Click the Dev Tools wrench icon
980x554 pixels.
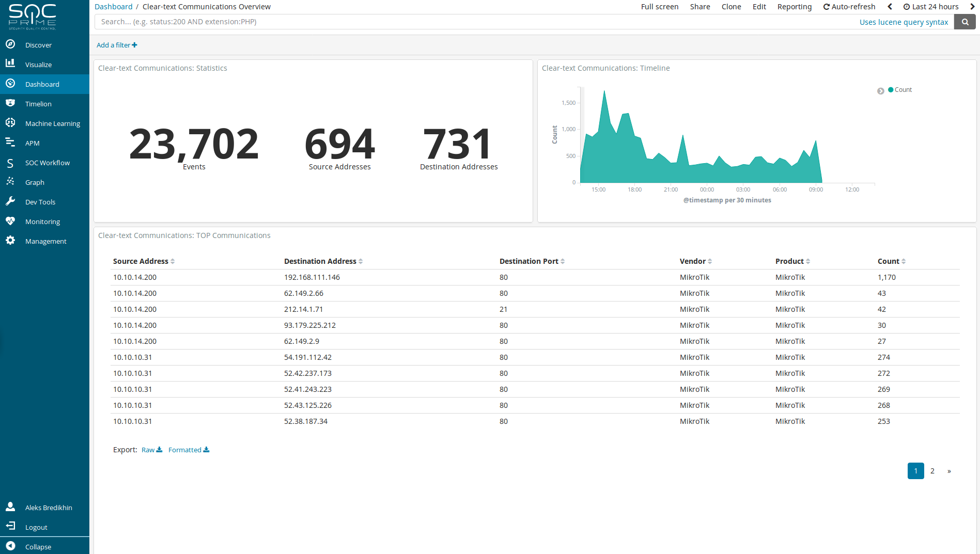10,201
